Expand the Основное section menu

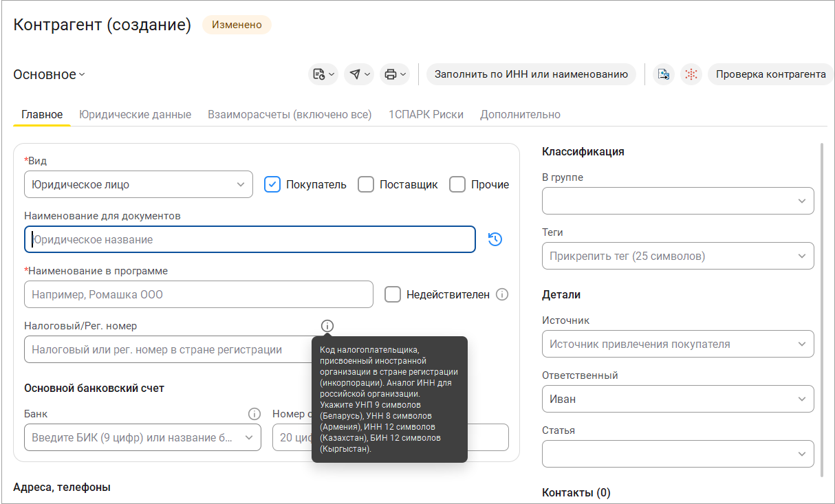(x=49, y=74)
